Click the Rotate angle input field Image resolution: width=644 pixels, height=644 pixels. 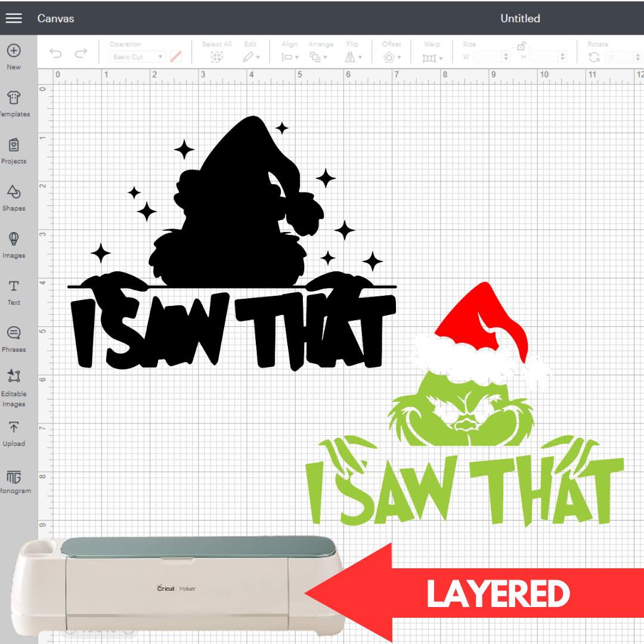click(x=618, y=57)
